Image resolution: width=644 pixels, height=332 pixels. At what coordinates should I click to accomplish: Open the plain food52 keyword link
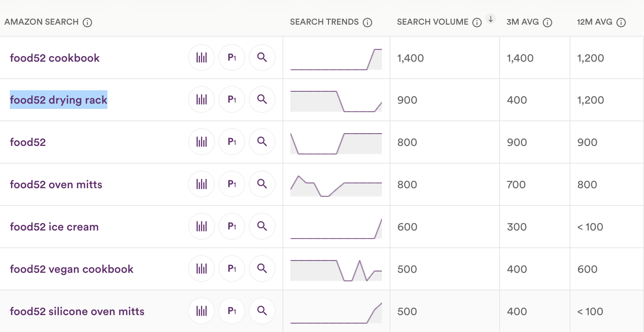pyautogui.click(x=28, y=142)
